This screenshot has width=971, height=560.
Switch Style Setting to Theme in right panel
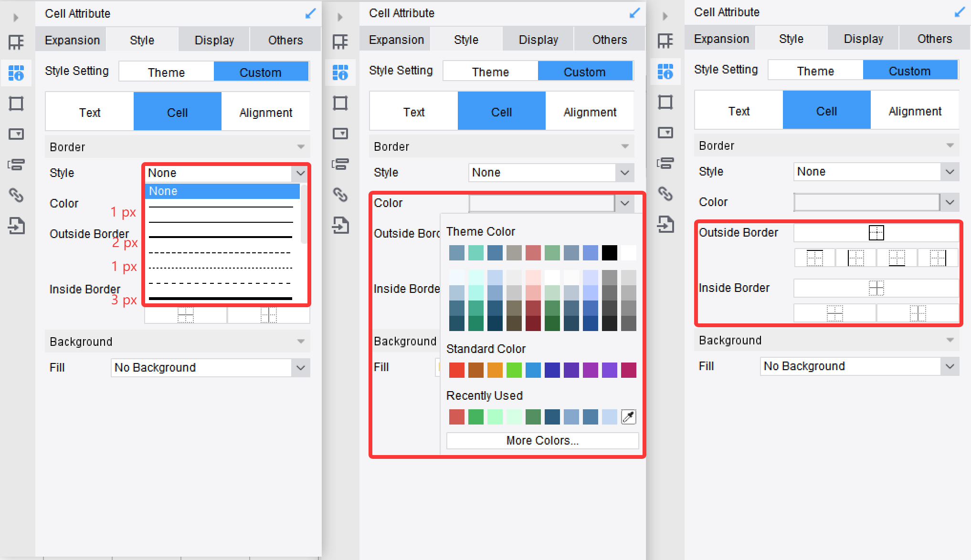click(815, 71)
